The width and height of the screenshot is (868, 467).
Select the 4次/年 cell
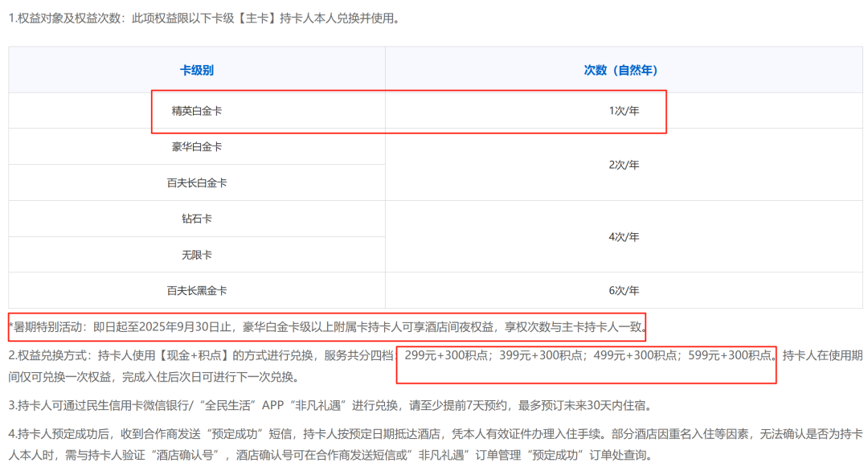(x=624, y=237)
